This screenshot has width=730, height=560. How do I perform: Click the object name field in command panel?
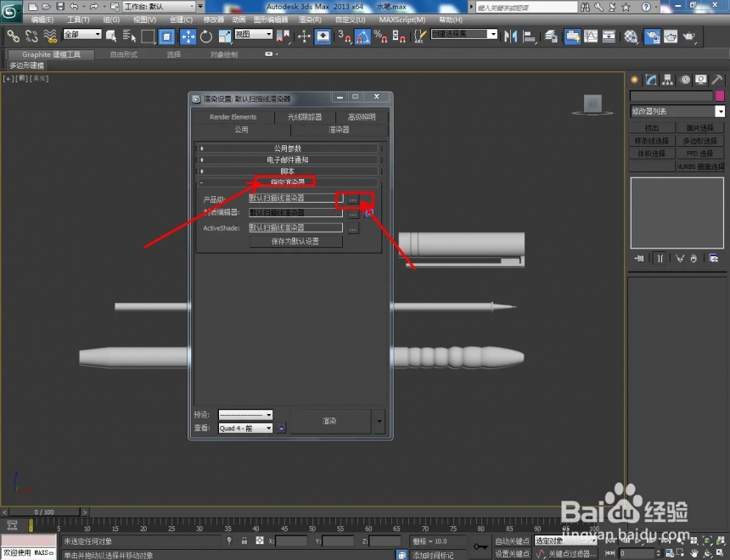[671, 96]
